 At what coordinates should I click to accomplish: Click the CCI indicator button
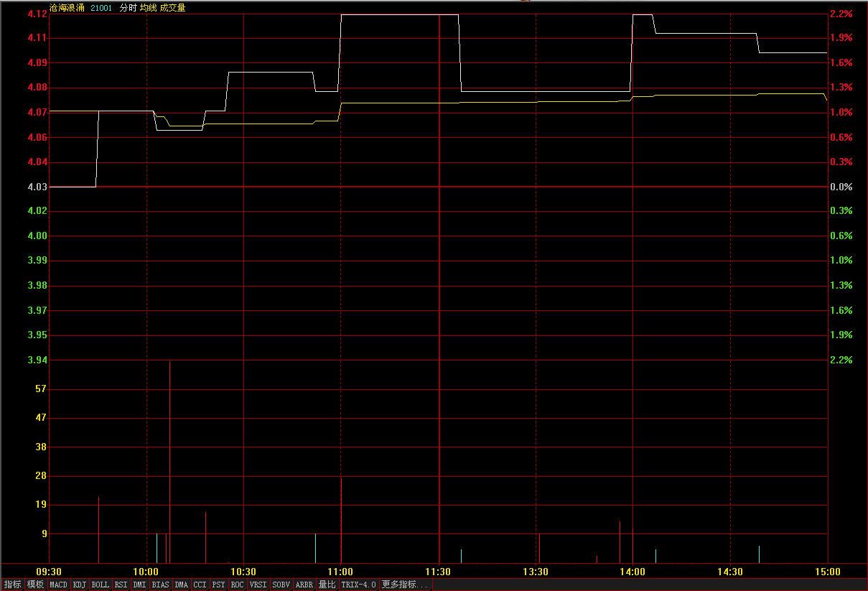(200, 585)
